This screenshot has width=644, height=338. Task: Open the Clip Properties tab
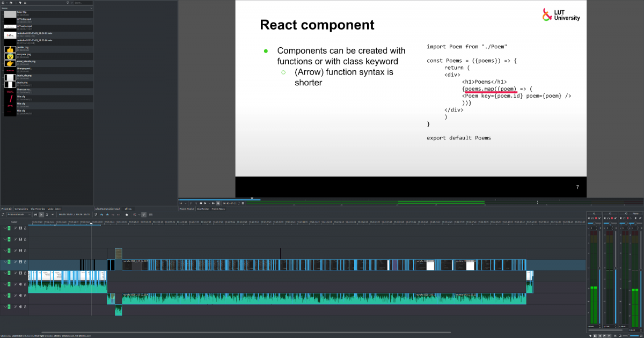pyautogui.click(x=38, y=208)
